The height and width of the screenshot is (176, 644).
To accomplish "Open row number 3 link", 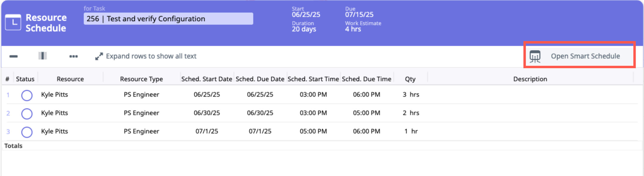I will [8, 132].
